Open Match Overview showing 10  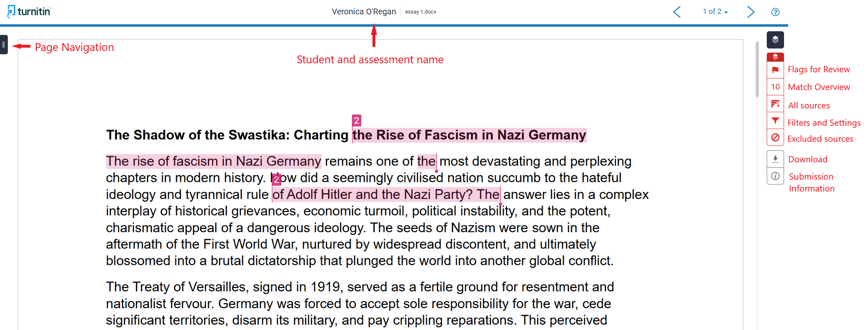[775, 87]
